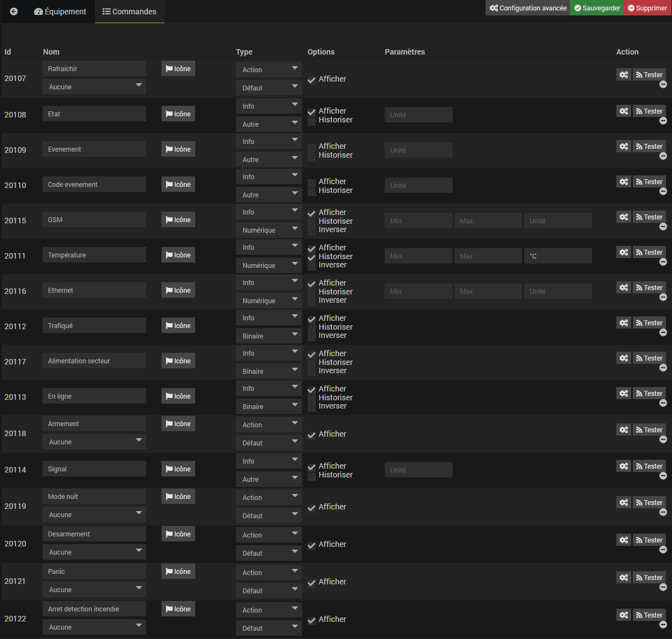
Task: Open settings gear for Température command
Action: pyautogui.click(x=623, y=252)
